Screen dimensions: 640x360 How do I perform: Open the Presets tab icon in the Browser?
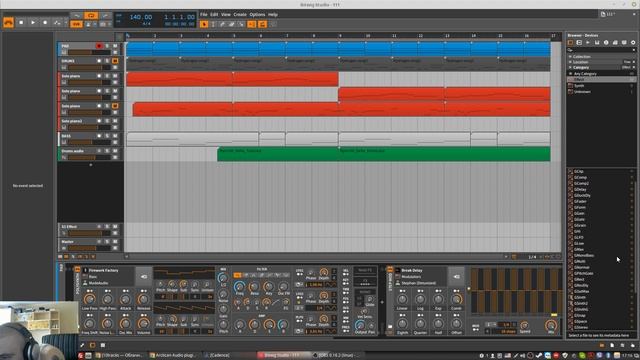point(579,42)
